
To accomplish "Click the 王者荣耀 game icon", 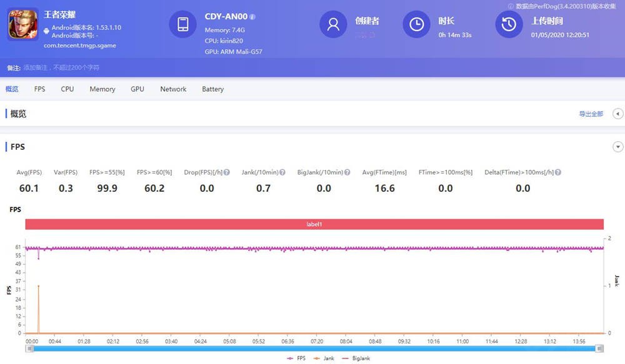I will pos(22,24).
